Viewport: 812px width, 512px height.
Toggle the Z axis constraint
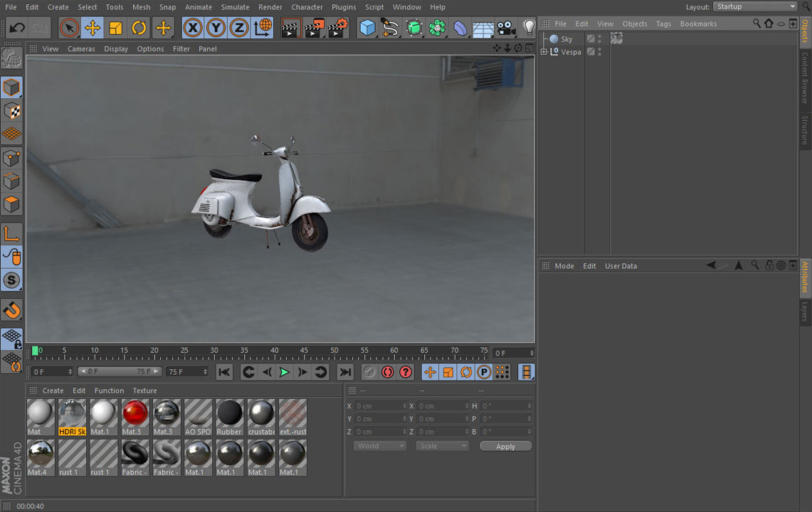pos(237,28)
